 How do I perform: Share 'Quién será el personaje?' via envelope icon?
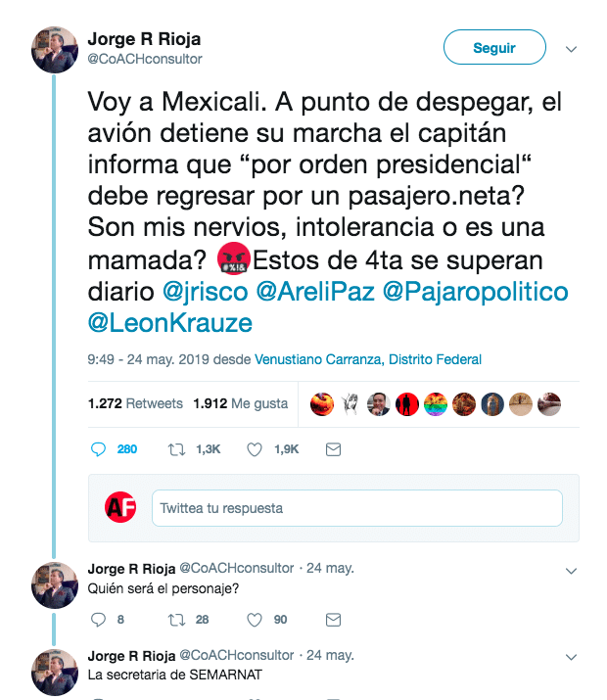[333, 620]
